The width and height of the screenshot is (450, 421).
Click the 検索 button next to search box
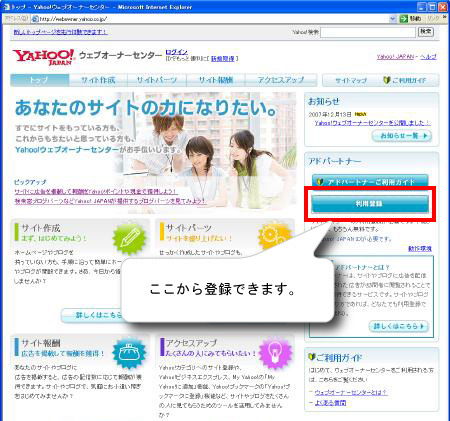(426, 32)
